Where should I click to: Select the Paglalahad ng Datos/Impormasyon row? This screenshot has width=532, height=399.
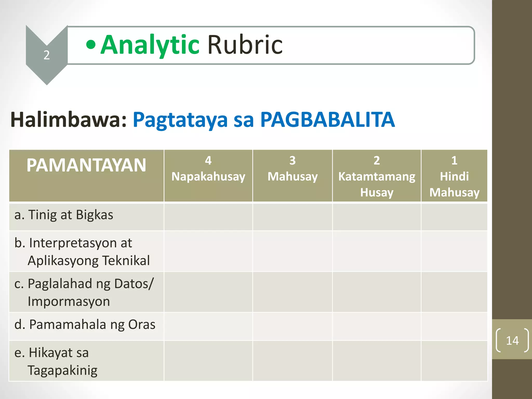pyautogui.click(x=248, y=292)
